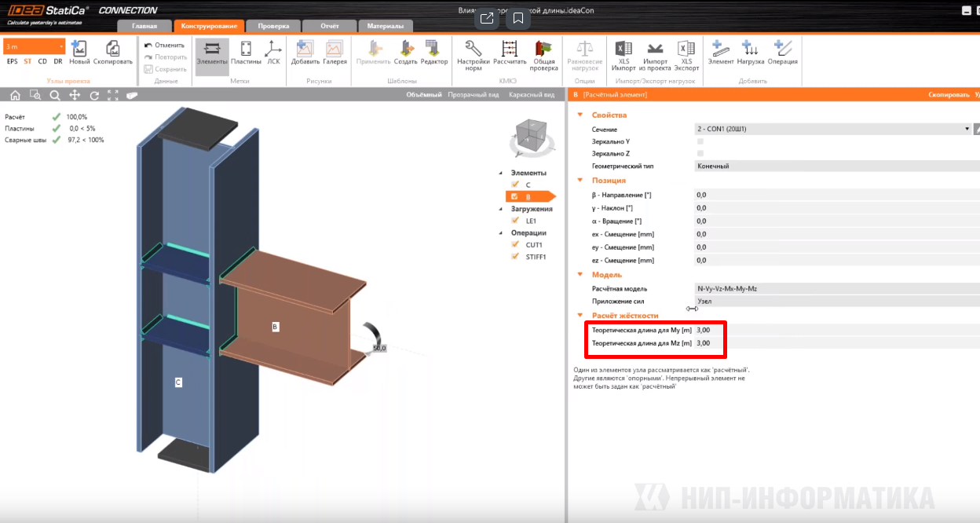The image size is (980, 523).
Task: Collapse the Расчёт жёсткости section
Action: pyautogui.click(x=580, y=316)
